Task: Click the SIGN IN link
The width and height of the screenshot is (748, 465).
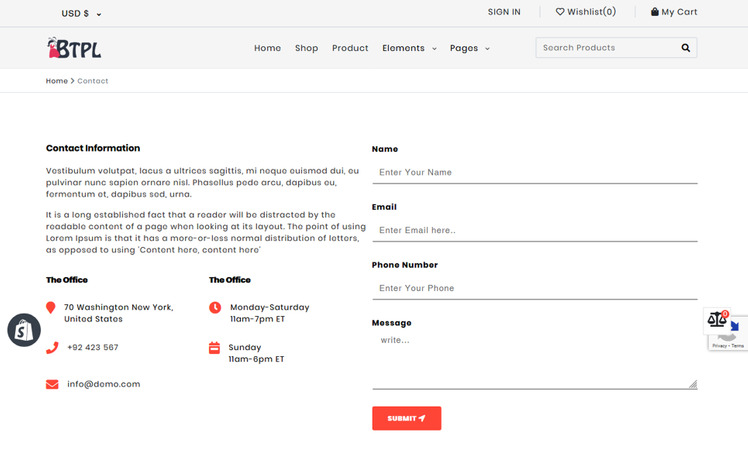Action: [504, 12]
